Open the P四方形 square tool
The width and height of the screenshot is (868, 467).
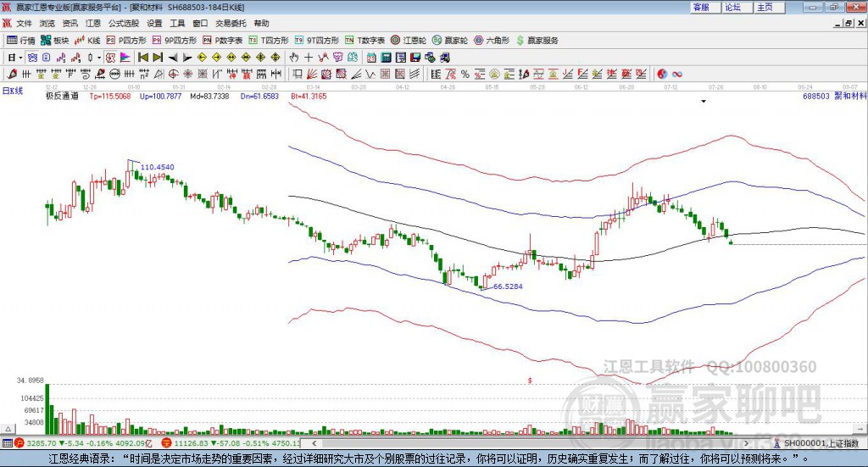pos(126,41)
